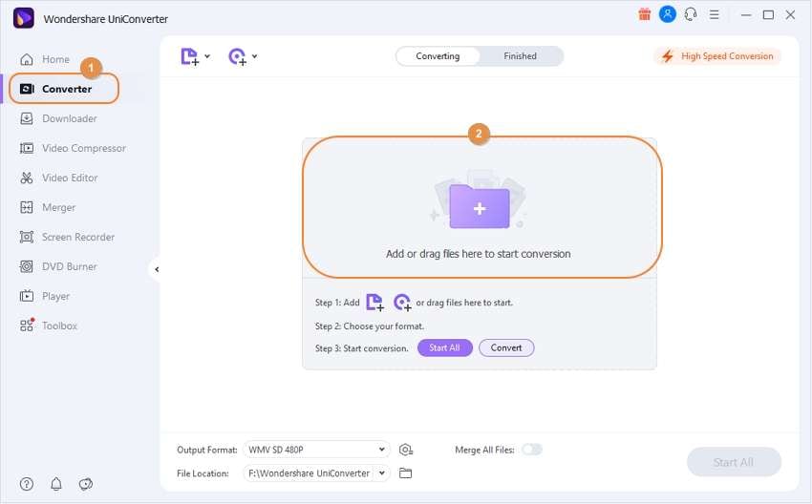Image resolution: width=812 pixels, height=504 pixels.
Task: Open Player in the sidebar
Action: [x=45, y=296]
